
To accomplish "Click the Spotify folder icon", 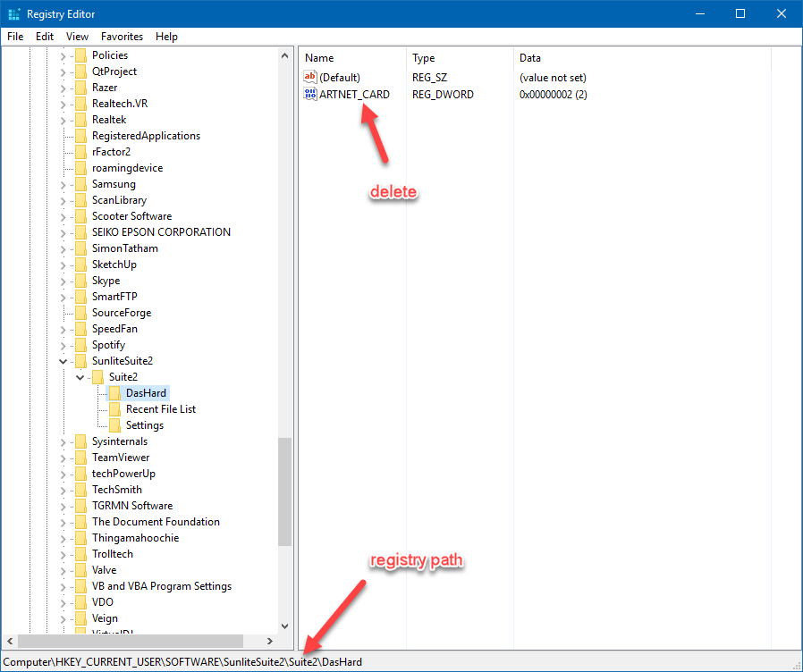I will 80,345.
